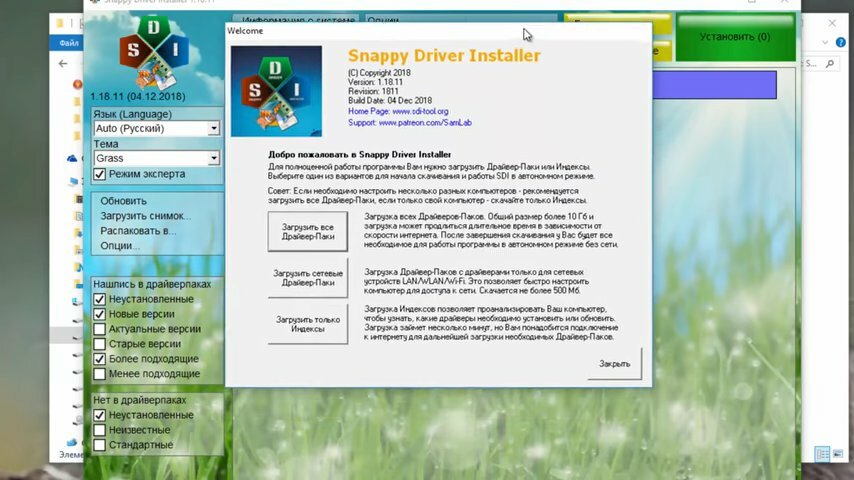
Task: Enable the Менее подходящие checkbox
Action: click(99, 374)
